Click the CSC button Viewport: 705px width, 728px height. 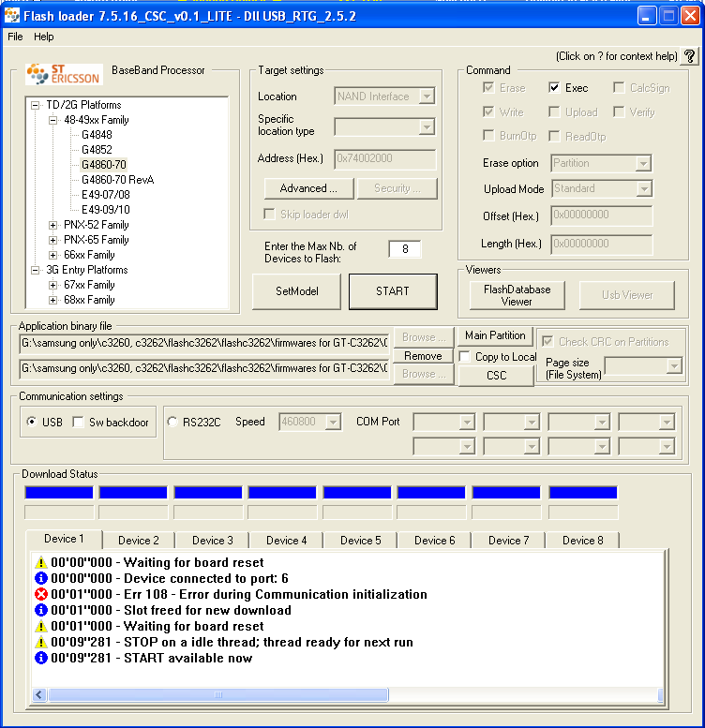496,375
